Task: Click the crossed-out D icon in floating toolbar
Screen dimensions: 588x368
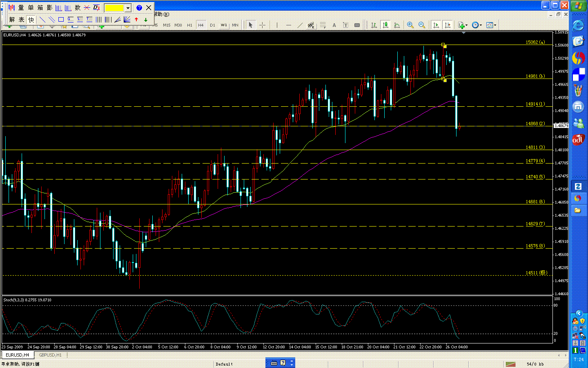Action: coord(96,8)
